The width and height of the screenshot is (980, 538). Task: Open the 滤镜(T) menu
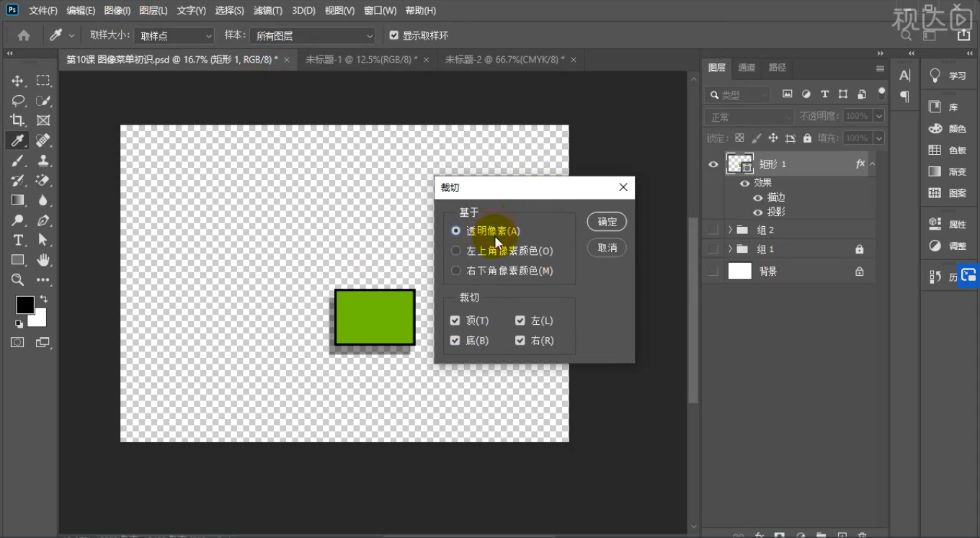click(268, 11)
